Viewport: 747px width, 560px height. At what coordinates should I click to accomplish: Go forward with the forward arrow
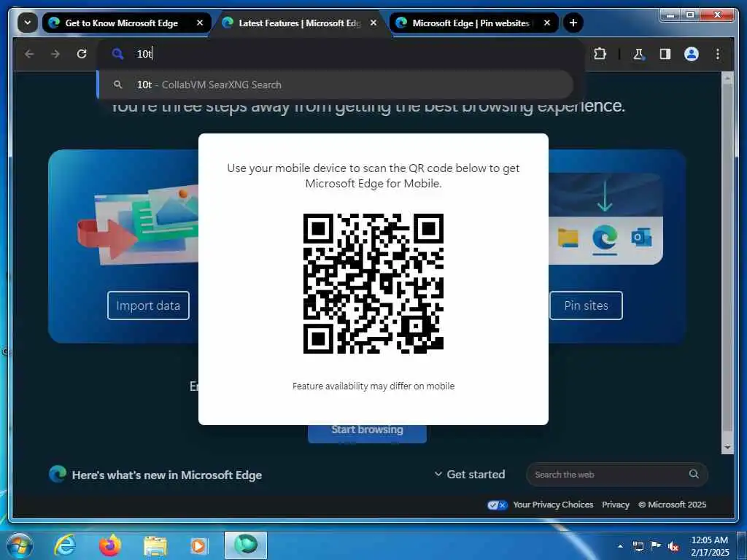55,54
